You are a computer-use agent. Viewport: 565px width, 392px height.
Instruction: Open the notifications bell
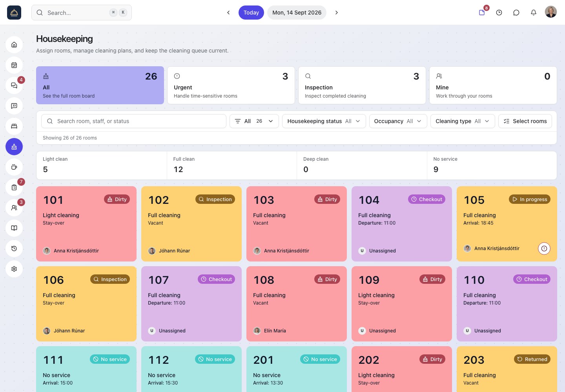coord(534,13)
